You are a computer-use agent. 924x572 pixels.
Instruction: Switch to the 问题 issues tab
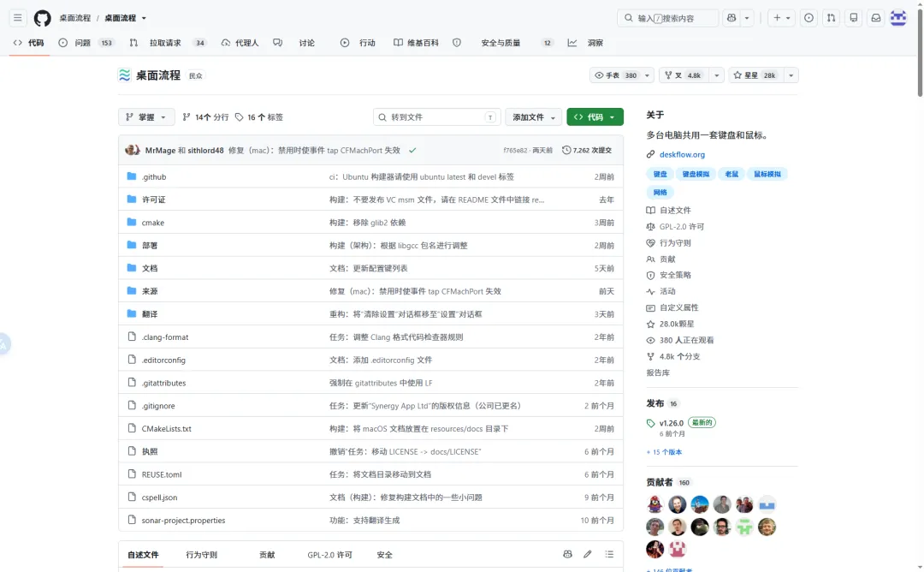(86, 43)
